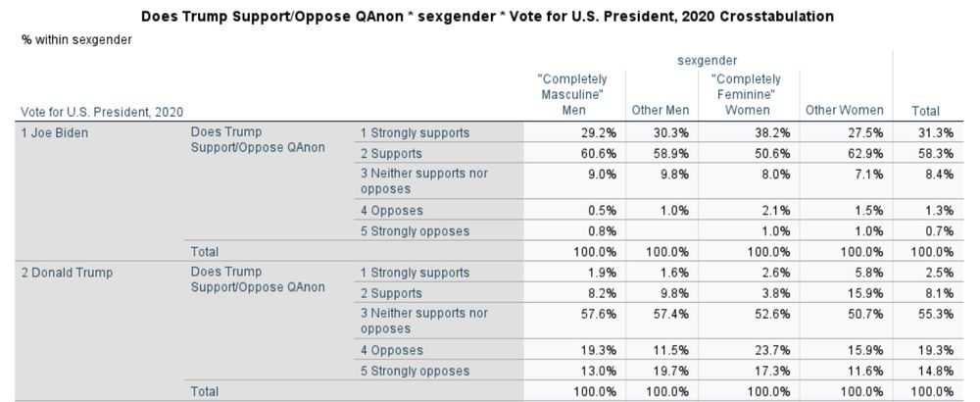Click the 'Other Women' column header
The width and height of the screenshot is (980, 402).
(x=844, y=111)
